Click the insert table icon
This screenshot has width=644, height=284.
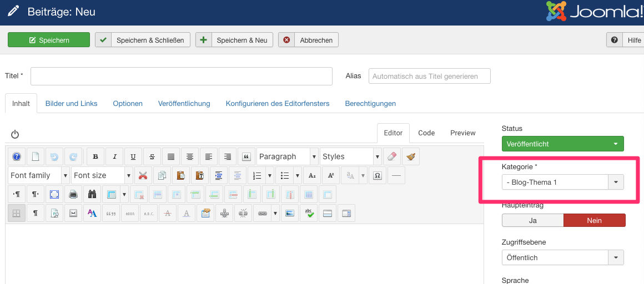111,194
